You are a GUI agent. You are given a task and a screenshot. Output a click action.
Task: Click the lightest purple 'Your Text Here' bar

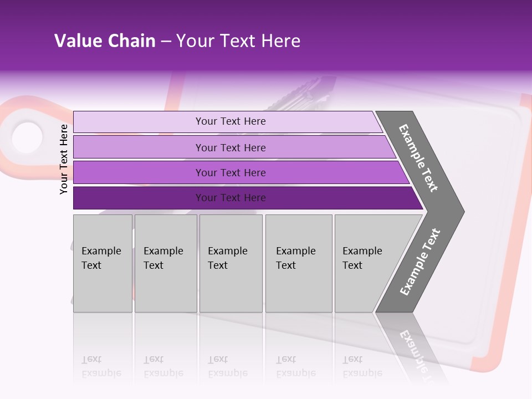[228, 121]
